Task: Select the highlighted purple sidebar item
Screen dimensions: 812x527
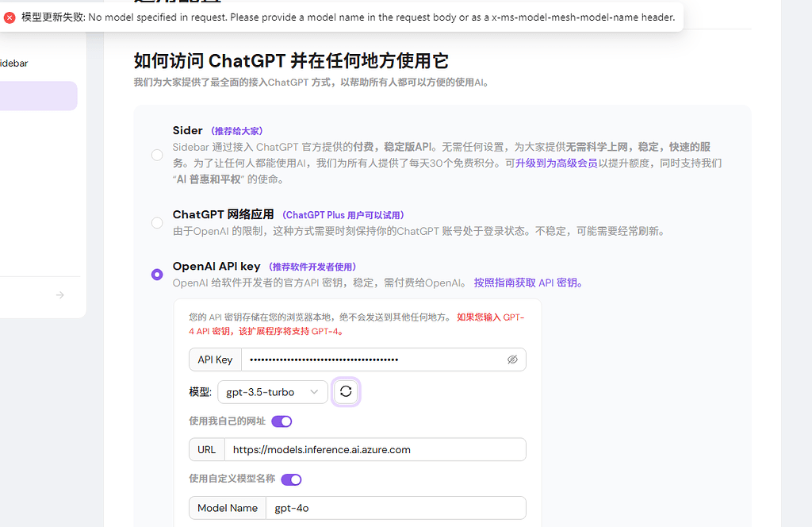Action: [38, 96]
